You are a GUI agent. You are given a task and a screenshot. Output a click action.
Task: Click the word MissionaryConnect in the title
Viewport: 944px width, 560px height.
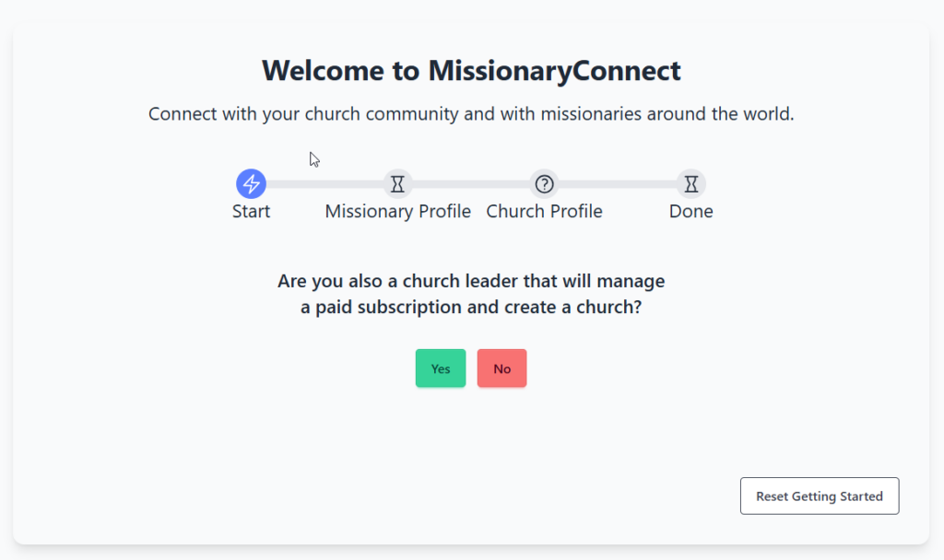(x=554, y=71)
